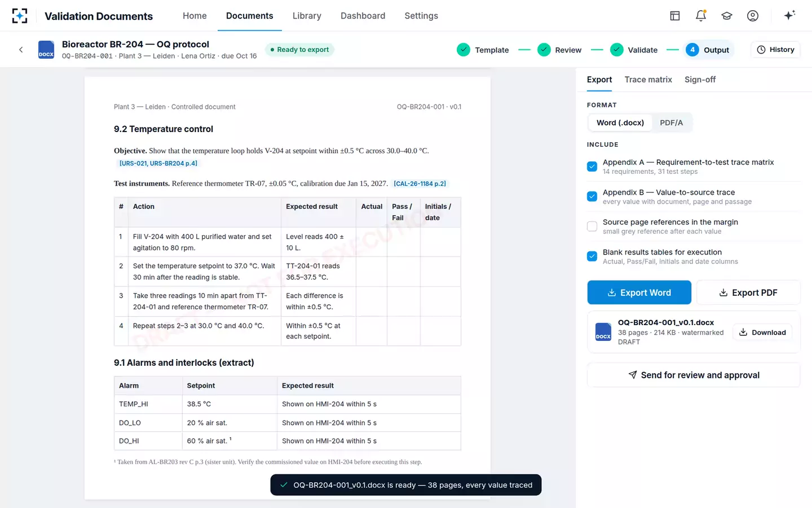Open the Settings menu item
The width and height of the screenshot is (812, 508).
tap(421, 16)
